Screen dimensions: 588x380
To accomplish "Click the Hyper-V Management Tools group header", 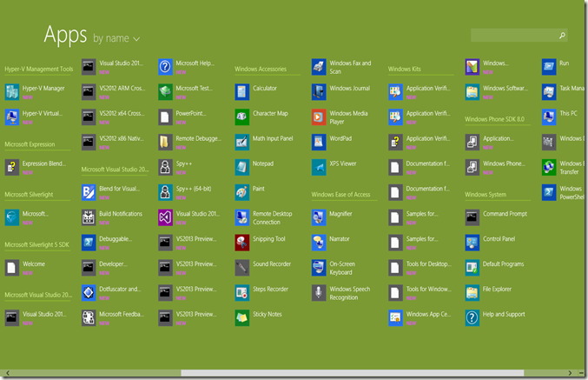I will coord(39,69).
